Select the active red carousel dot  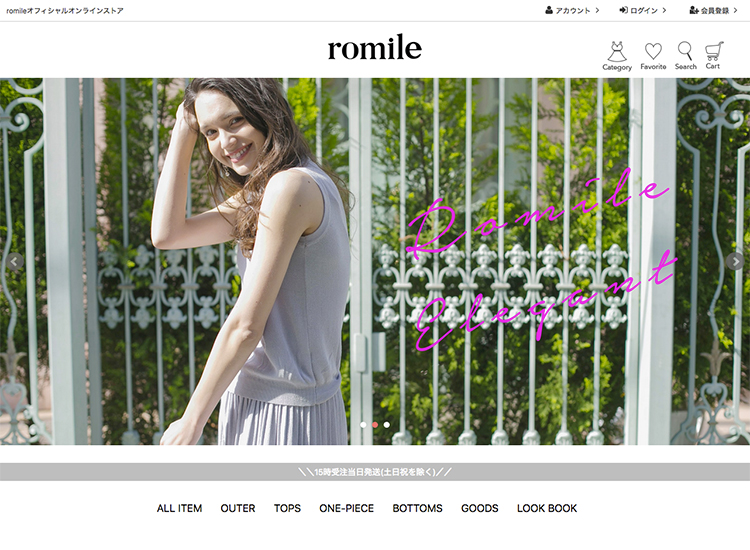(375, 425)
